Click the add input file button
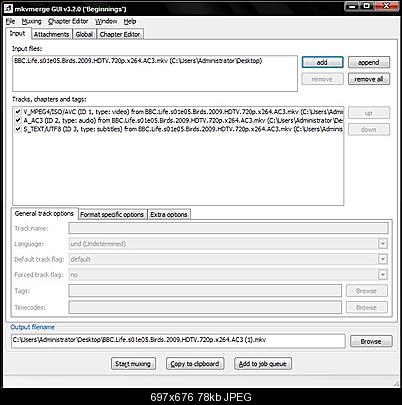 click(322, 62)
